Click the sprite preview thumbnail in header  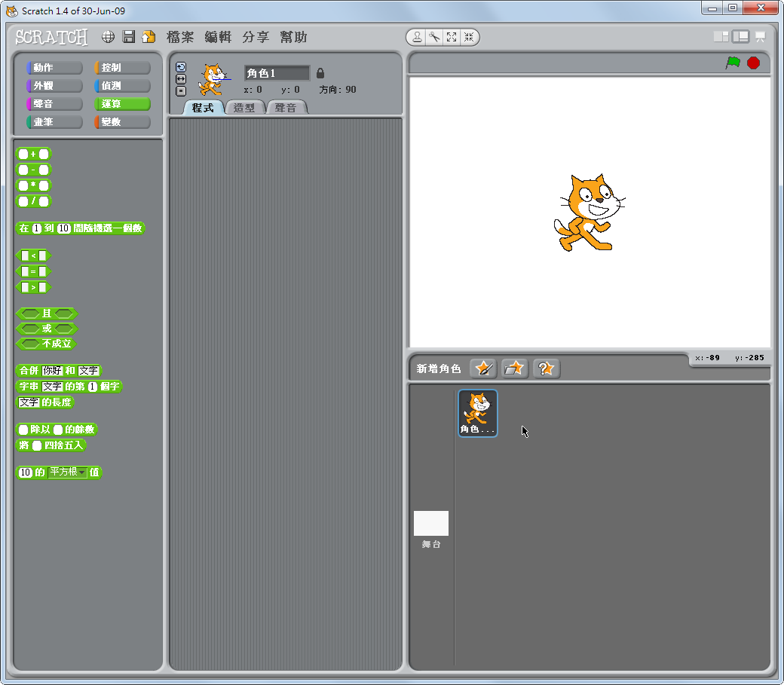tap(214, 79)
